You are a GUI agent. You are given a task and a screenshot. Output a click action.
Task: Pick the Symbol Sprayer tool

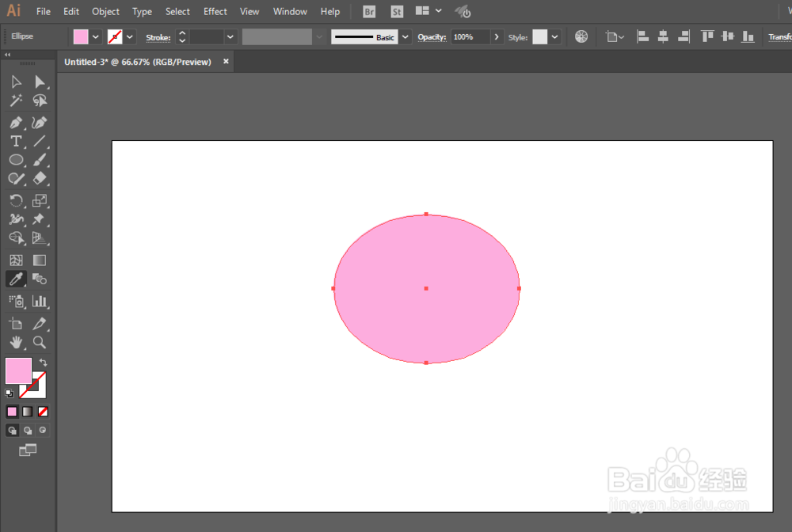[16, 302]
